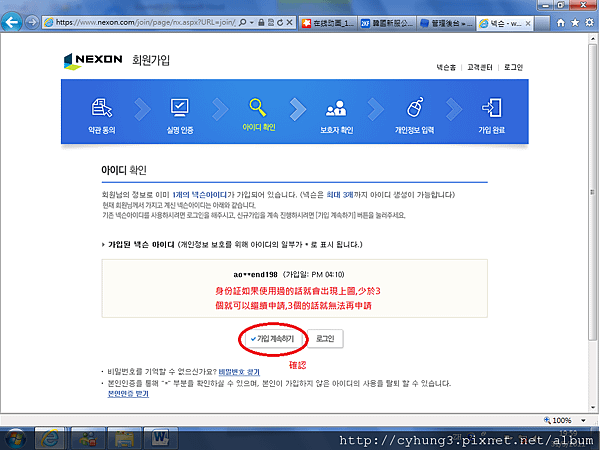Switch to the third browser tab with blue book icon
Image resolution: width=600 pixels, height=450 pixels.
click(446, 23)
